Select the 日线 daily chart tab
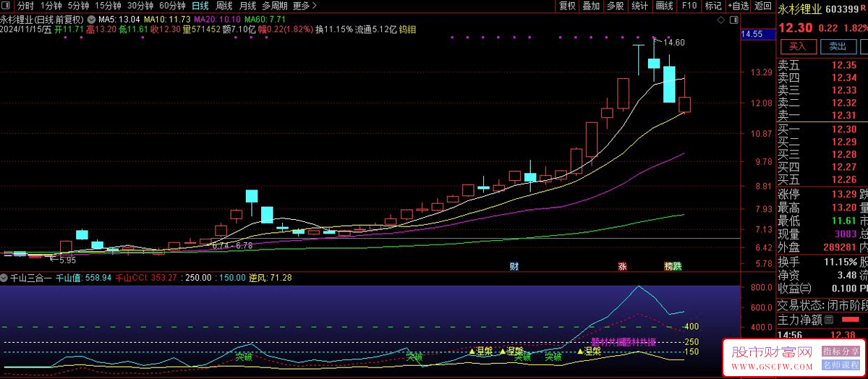 (x=200, y=6)
